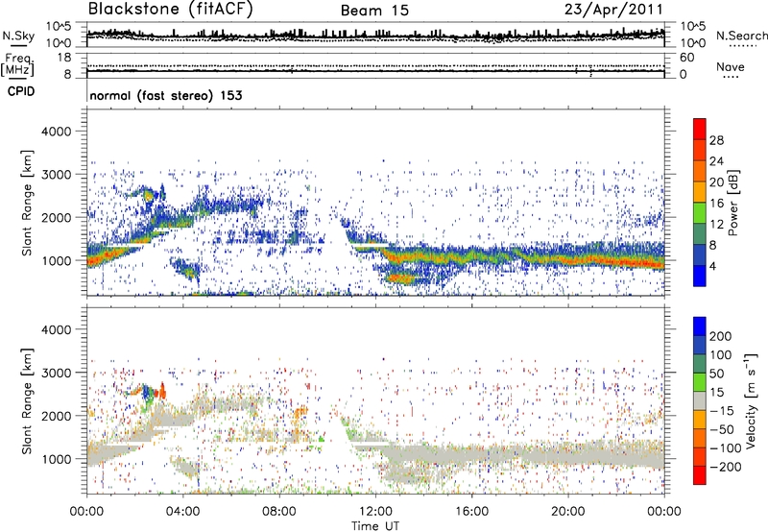Click the "Slant Range [km]" label of the Velocity panel

coord(27,400)
